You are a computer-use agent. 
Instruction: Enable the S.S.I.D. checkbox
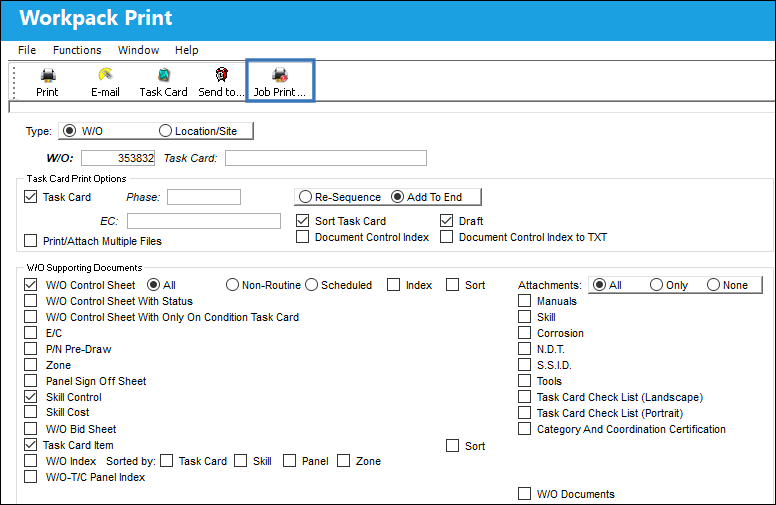click(525, 365)
